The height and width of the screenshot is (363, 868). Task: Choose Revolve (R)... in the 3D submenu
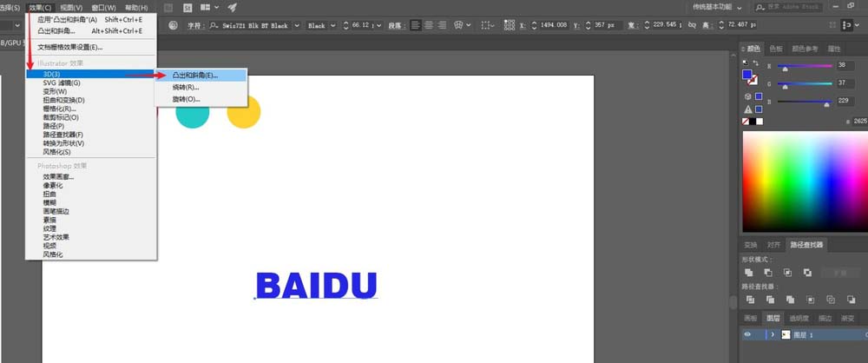pyautogui.click(x=201, y=87)
